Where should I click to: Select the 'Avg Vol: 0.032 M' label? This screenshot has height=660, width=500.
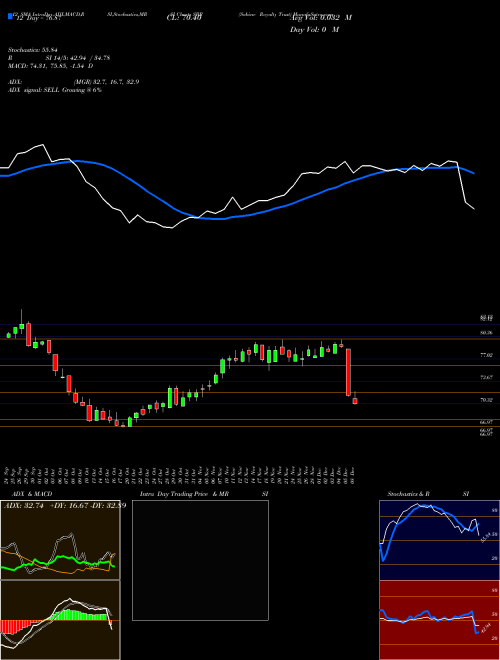(321, 17)
